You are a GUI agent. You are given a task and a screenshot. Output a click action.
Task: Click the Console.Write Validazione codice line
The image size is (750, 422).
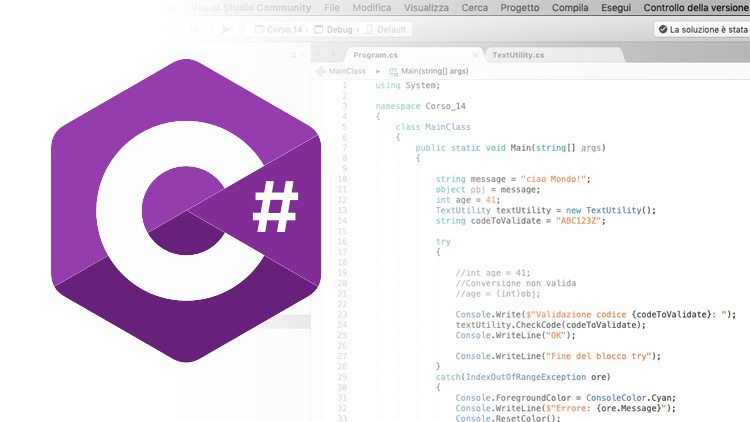click(596, 314)
